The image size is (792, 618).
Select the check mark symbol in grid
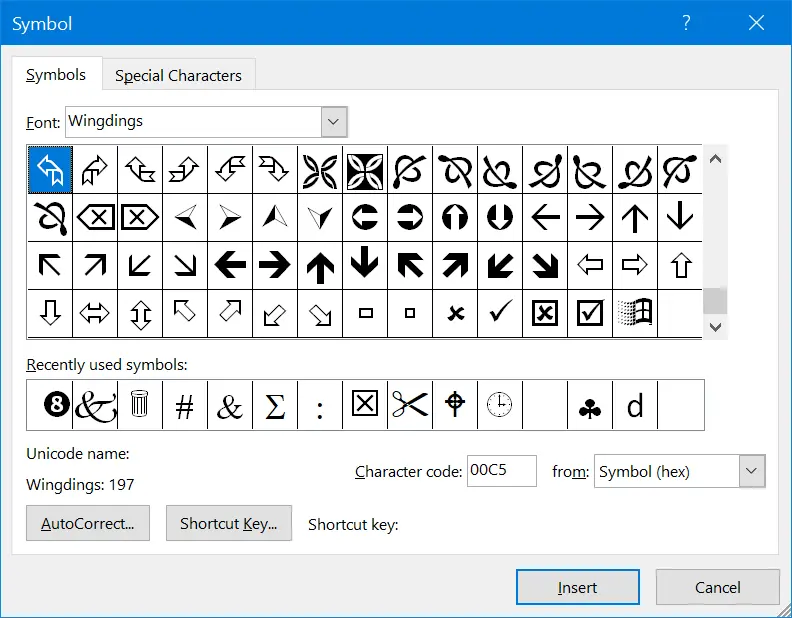pyautogui.click(x=500, y=314)
